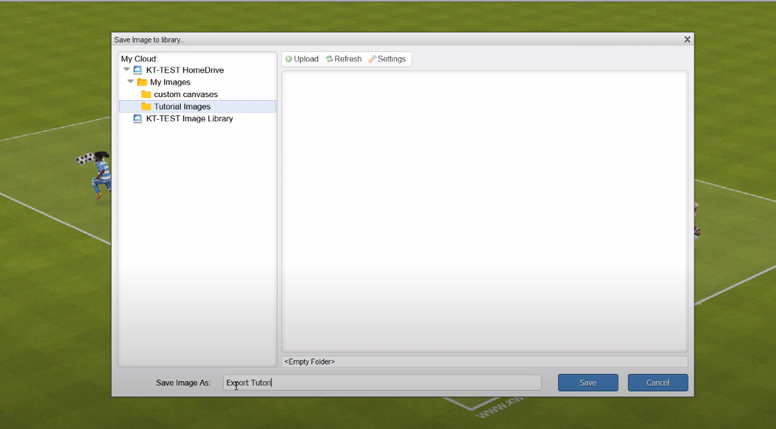The image size is (776, 429).
Task: Select the Tutorial Images folder label
Action: (x=182, y=106)
